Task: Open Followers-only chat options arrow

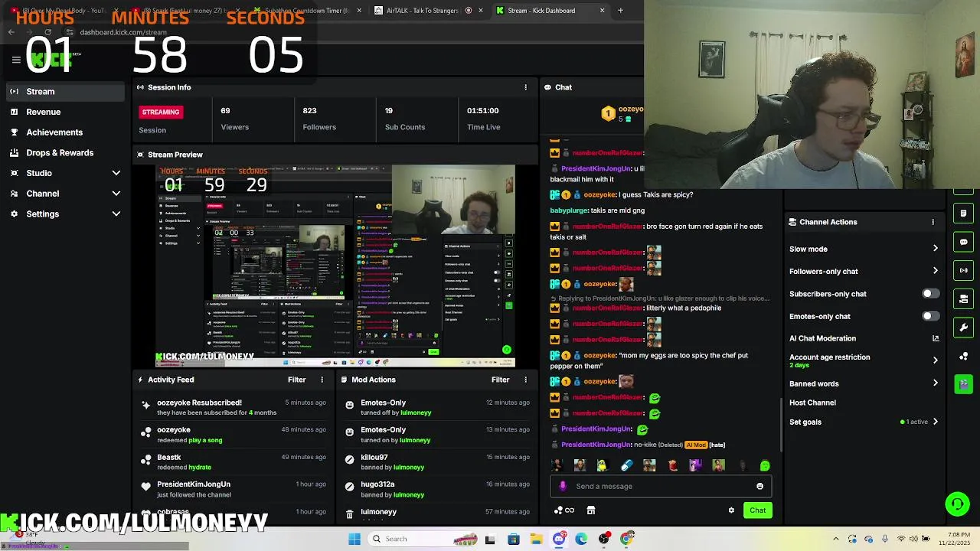Action: pos(935,271)
